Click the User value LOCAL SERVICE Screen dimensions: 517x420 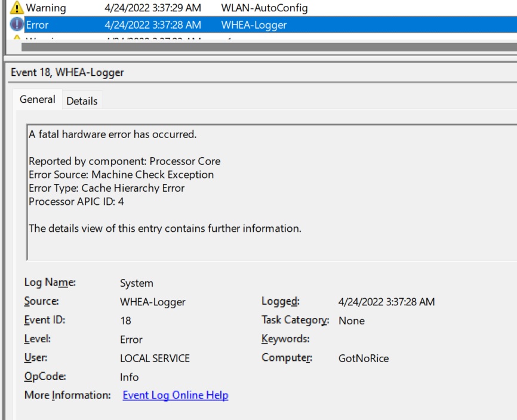pyautogui.click(x=155, y=358)
